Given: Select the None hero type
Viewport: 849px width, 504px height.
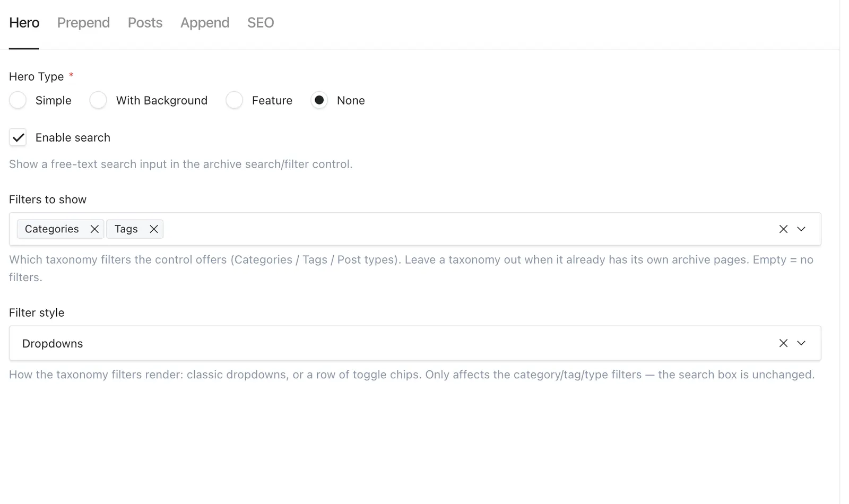Looking at the screenshot, I should (x=319, y=100).
